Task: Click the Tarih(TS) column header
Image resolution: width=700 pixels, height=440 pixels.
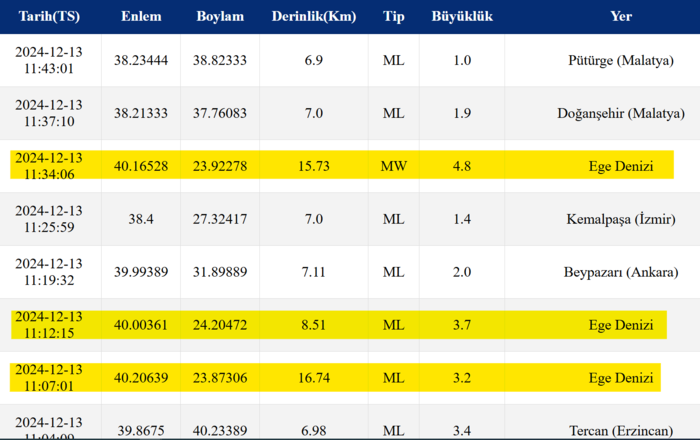Action: [x=49, y=17]
